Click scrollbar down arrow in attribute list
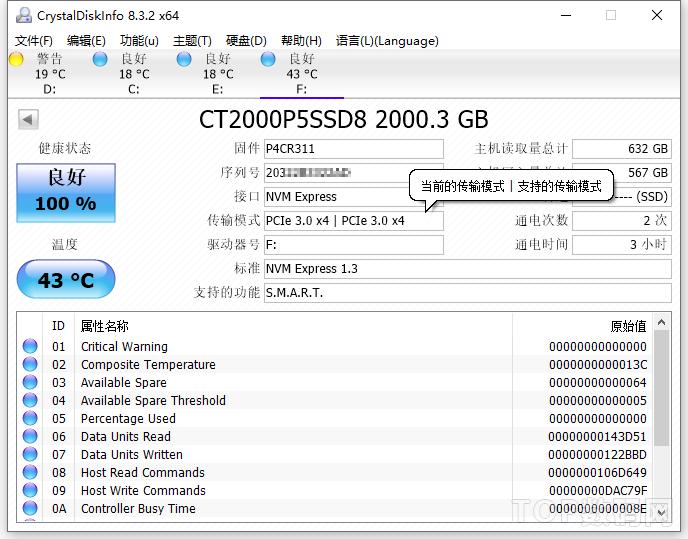The height and width of the screenshot is (539, 688). pos(662,512)
